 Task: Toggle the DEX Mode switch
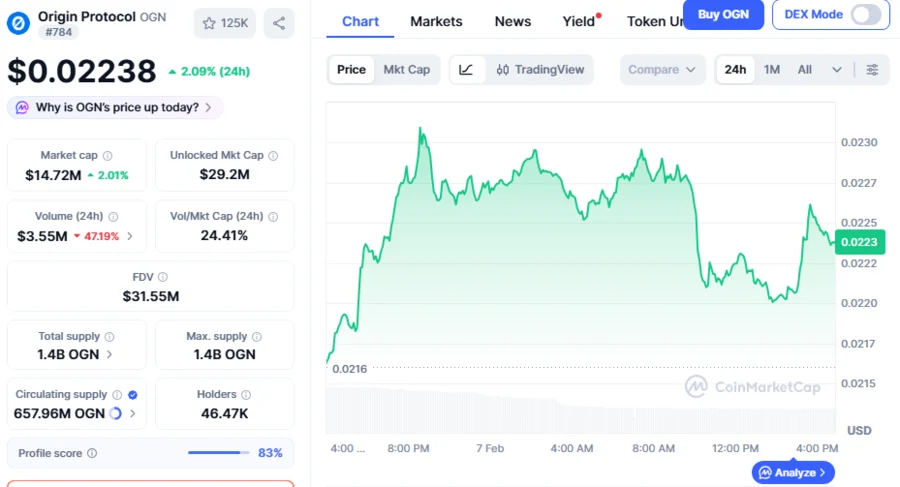pyautogui.click(x=866, y=14)
